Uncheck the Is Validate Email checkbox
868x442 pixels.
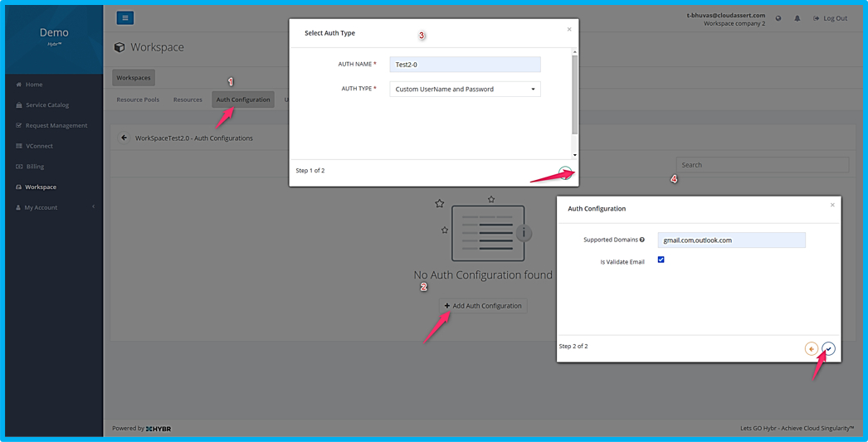(661, 260)
